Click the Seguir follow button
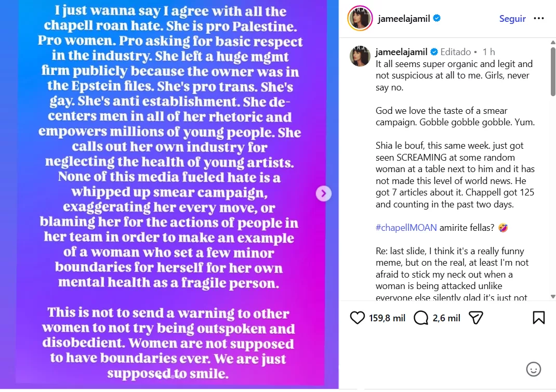Image resolution: width=556 pixels, height=392 pixels. pos(512,19)
